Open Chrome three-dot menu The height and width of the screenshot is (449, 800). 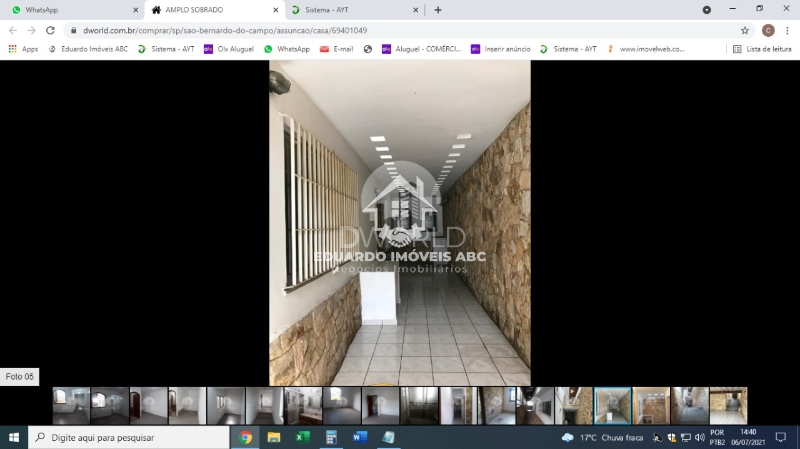[x=787, y=31]
